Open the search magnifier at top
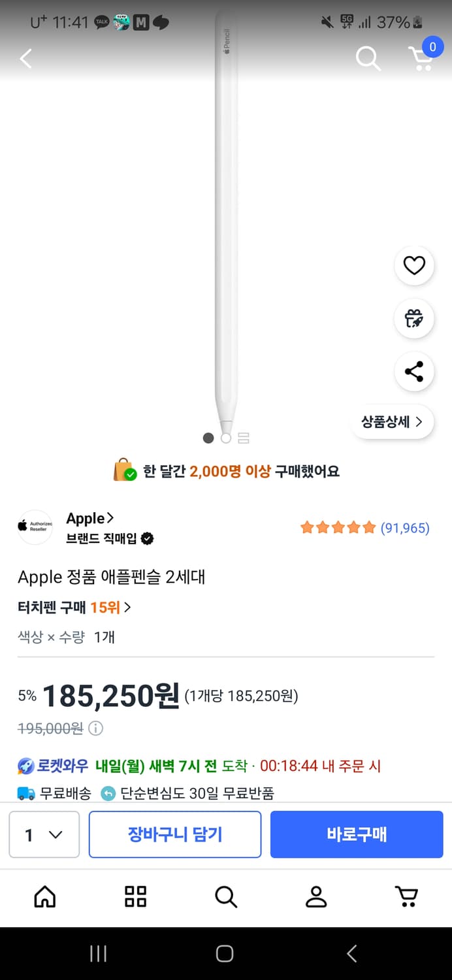This screenshot has height=980, width=452. point(368,58)
